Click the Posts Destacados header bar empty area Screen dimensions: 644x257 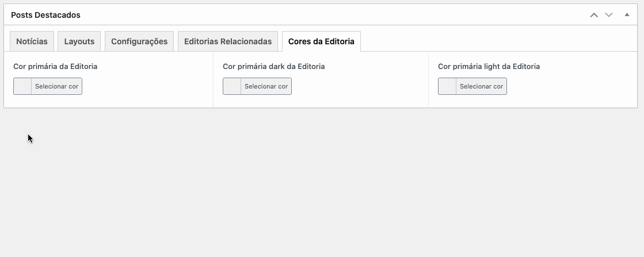(329, 15)
